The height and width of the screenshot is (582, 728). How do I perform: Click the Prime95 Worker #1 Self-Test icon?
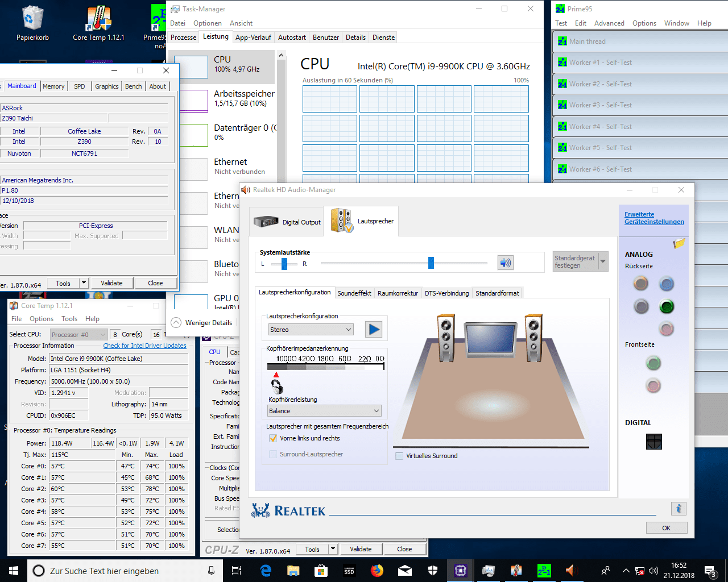tap(562, 63)
